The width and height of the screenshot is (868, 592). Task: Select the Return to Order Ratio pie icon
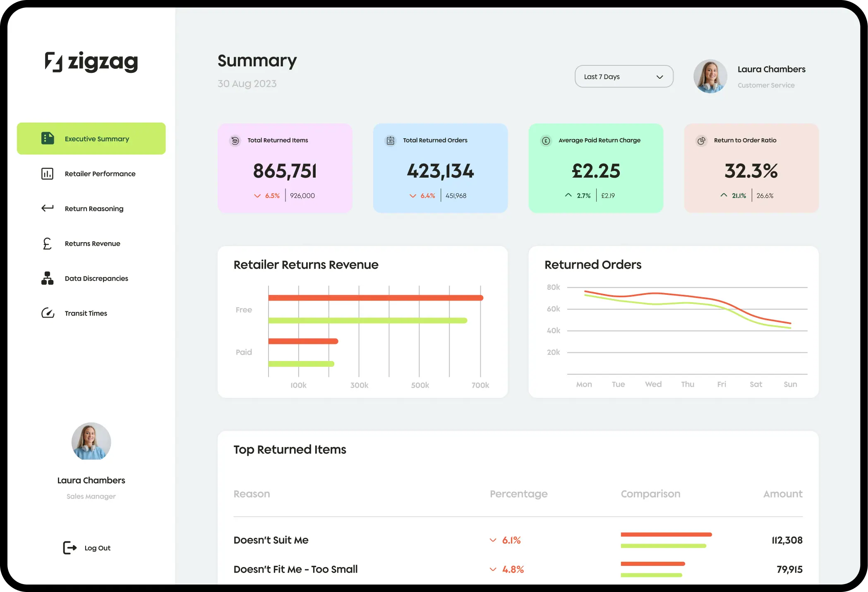point(701,140)
